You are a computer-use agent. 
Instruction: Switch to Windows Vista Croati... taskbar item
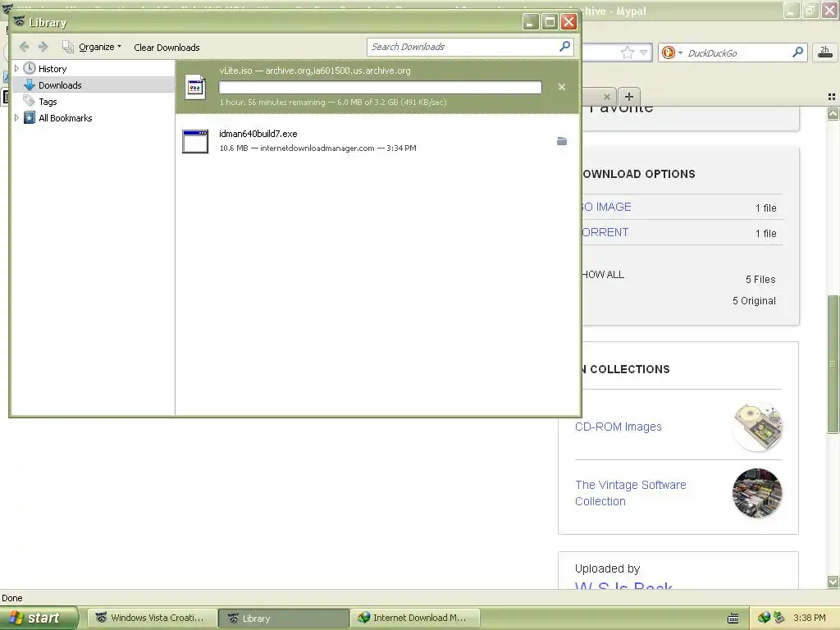pos(152,618)
